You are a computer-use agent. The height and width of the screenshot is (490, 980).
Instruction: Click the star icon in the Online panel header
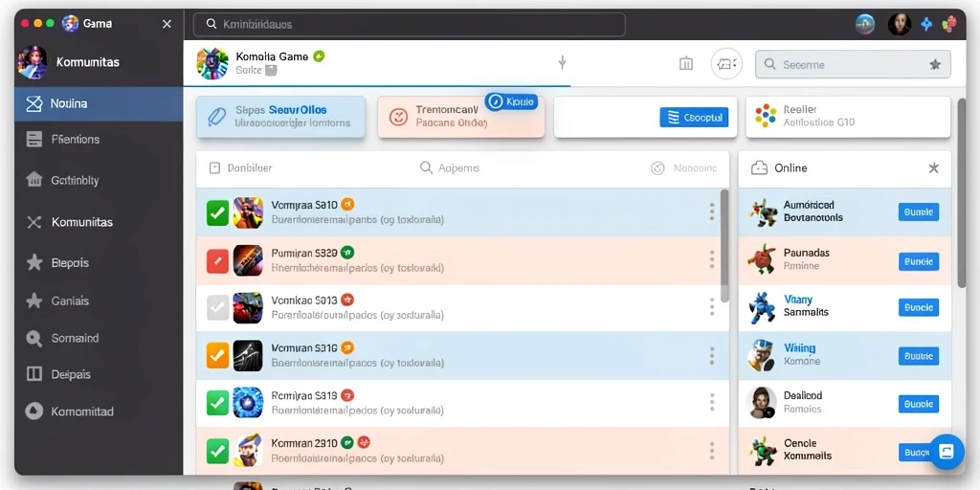[x=934, y=167]
